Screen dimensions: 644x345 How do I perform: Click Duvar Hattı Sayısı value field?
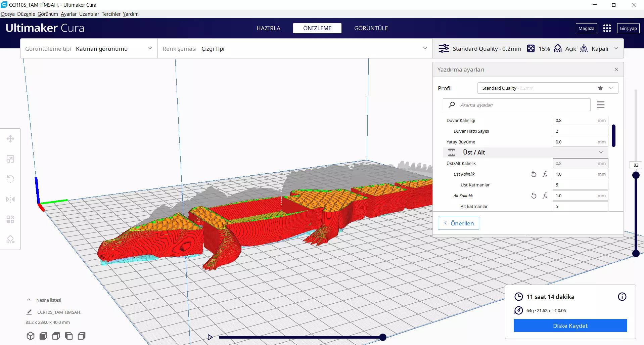[581, 131]
